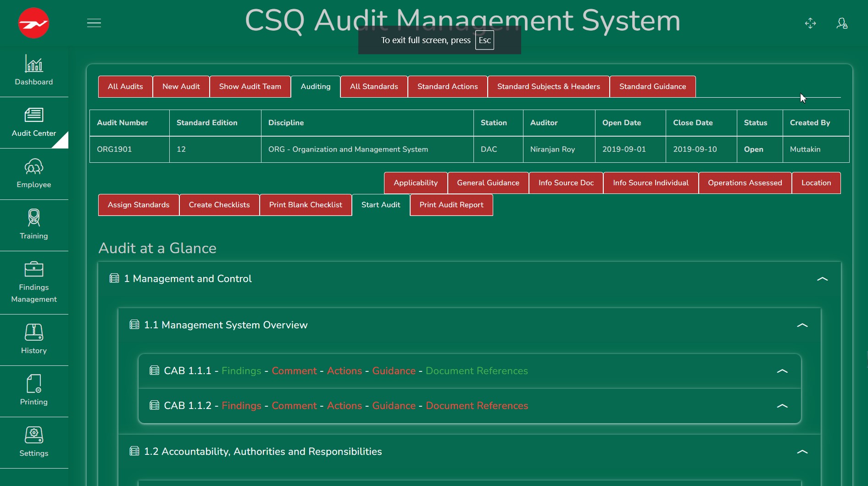Screen dimensions: 868x486
Task: Click list icon beside 1.1 Management System Overview
Action: pyautogui.click(x=134, y=325)
